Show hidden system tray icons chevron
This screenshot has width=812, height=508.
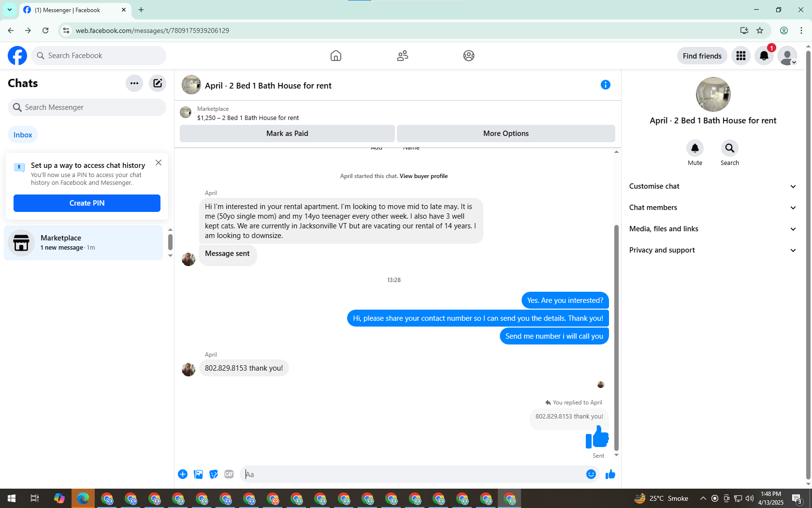703,498
